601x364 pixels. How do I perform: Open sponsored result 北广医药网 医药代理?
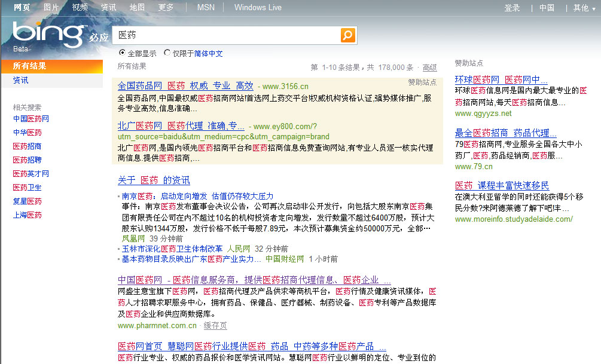[x=181, y=126]
